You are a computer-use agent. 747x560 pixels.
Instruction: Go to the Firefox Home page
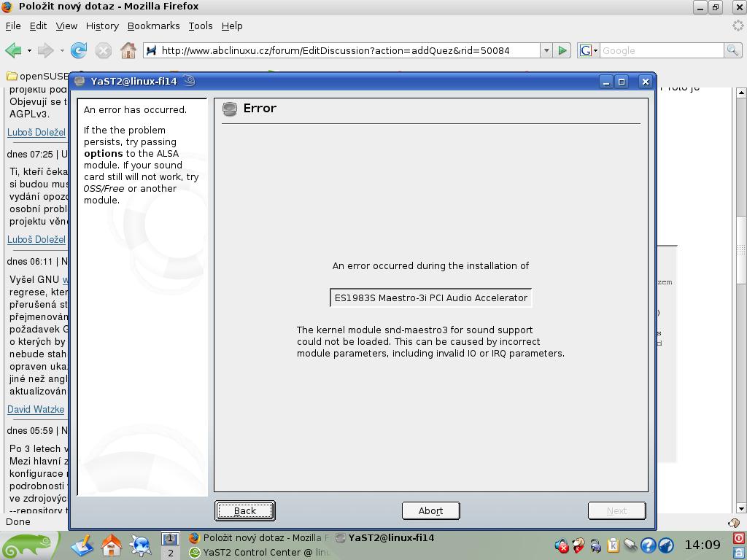point(128,50)
